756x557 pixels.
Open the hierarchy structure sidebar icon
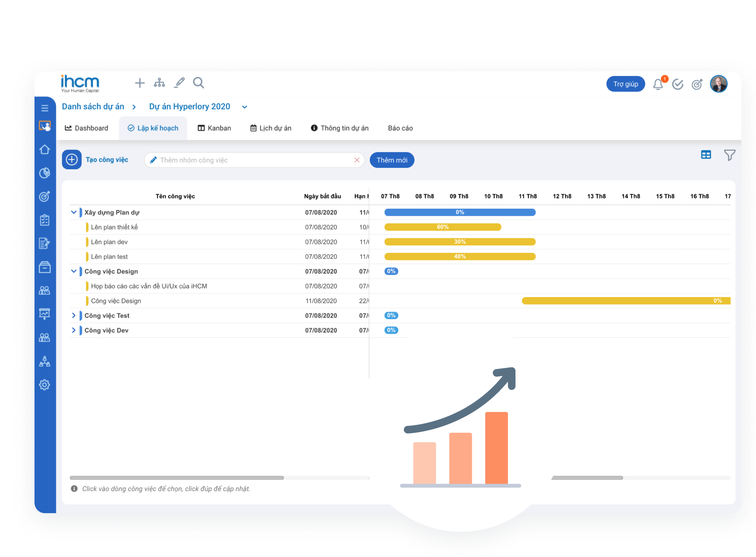pos(45,361)
